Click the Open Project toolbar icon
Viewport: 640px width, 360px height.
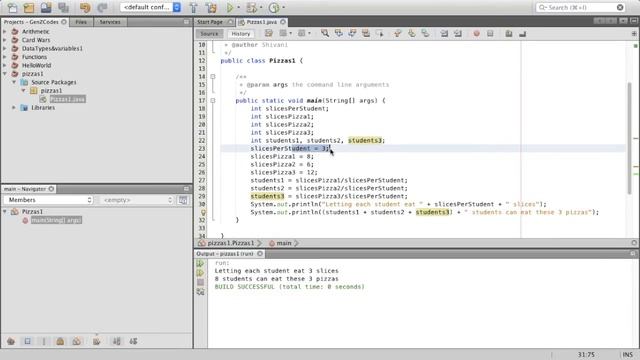pos(46,7)
